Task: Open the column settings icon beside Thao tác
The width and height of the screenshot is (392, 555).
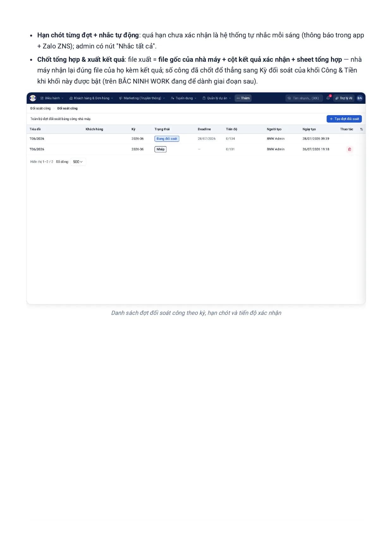Action: 361,129
